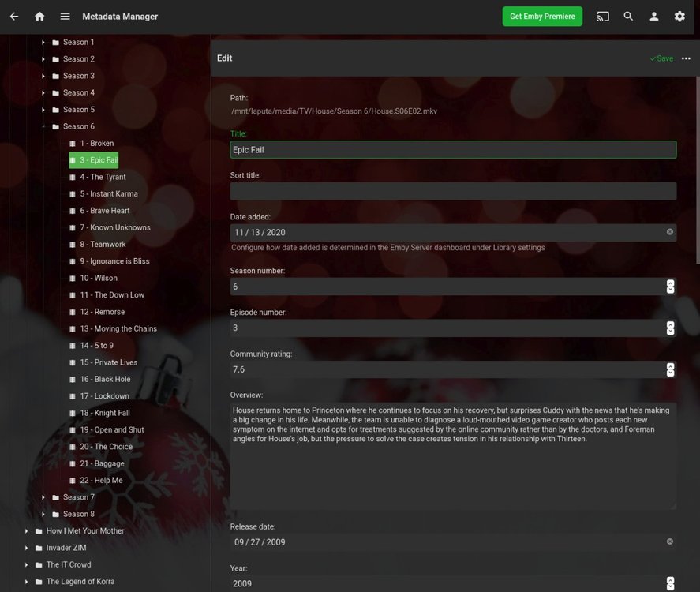
Task: Clear the Date added field
Action: (670, 232)
